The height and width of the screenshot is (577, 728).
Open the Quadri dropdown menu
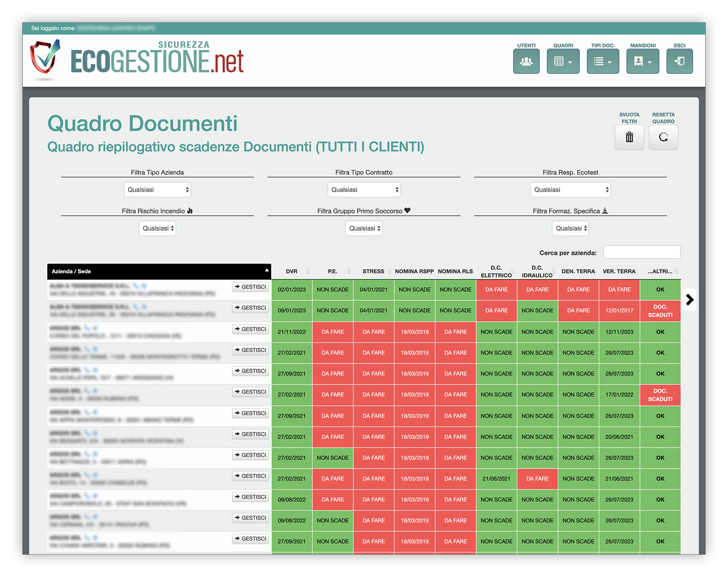[563, 61]
